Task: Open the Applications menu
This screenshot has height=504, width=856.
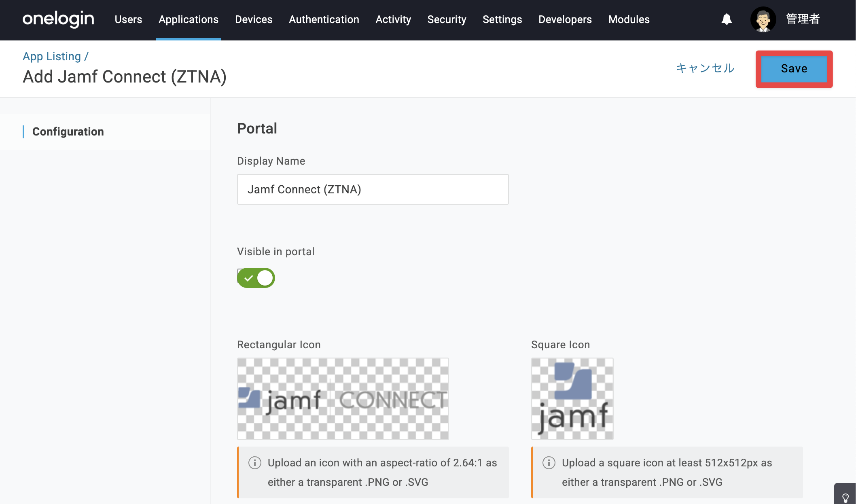Action: click(189, 19)
